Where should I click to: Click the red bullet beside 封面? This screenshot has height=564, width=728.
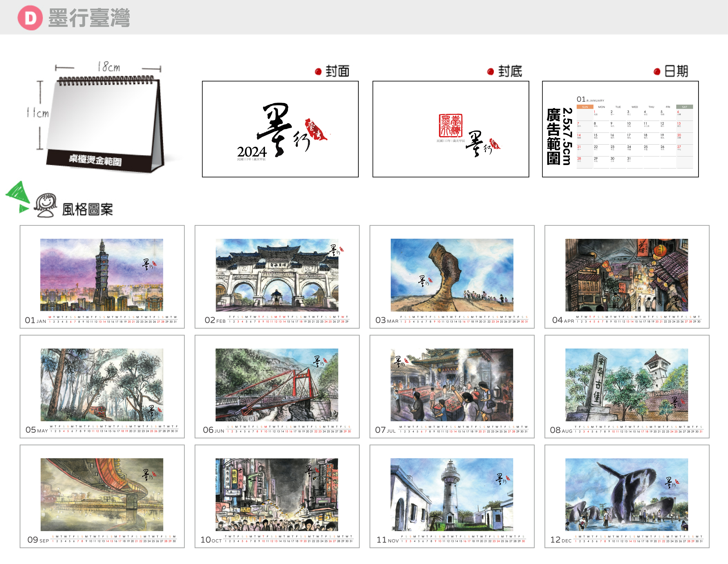point(318,72)
